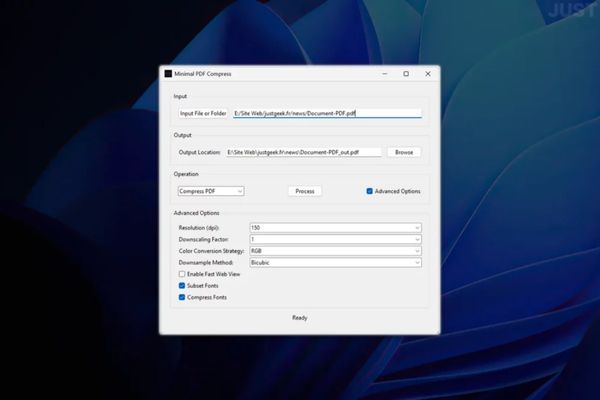Screen dimensions: 600x400
Task: Expand the Resolution (dpi) dropdown
Action: (x=335, y=228)
